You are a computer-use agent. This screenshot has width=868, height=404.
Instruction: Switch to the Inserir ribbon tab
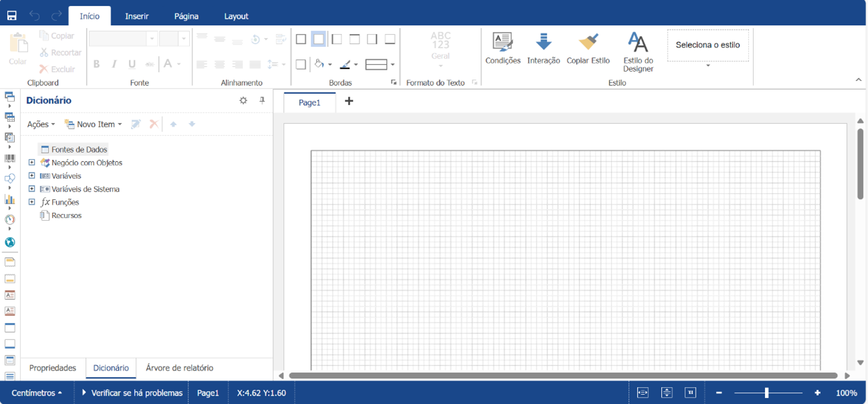[137, 16]
